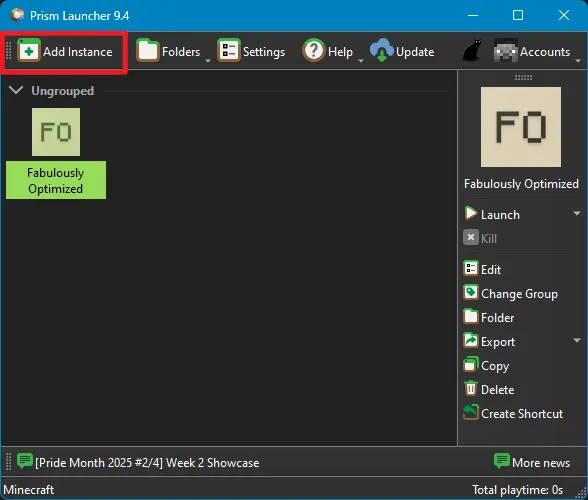Click the Kill button
The image size is (588, 500).
pyautogui.click(x=480, y=238)
